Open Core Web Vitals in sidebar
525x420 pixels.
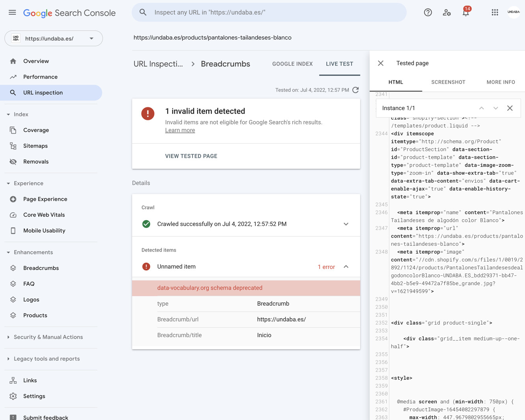point(44,215)
